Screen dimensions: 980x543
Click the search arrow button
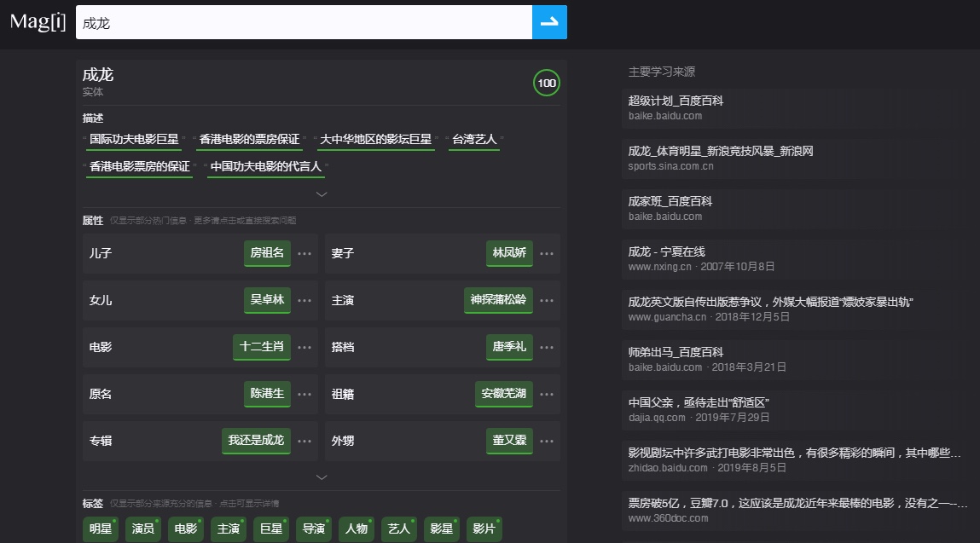coord(549,22)
